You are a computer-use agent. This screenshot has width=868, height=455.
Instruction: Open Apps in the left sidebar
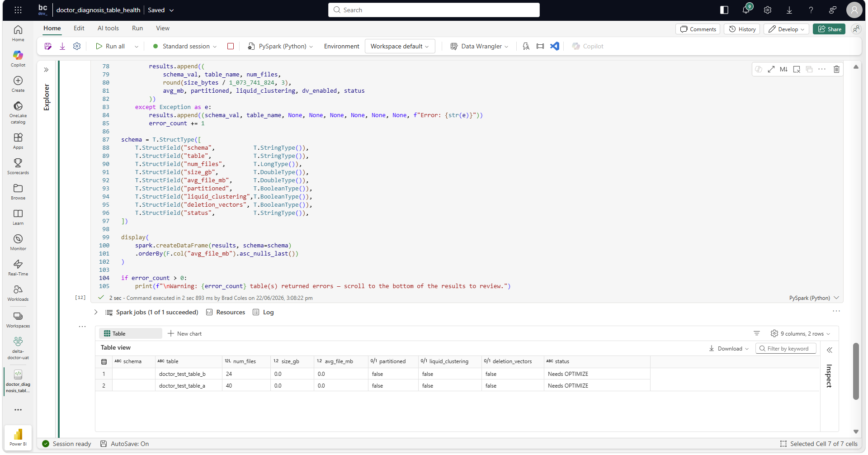point(18,141)
